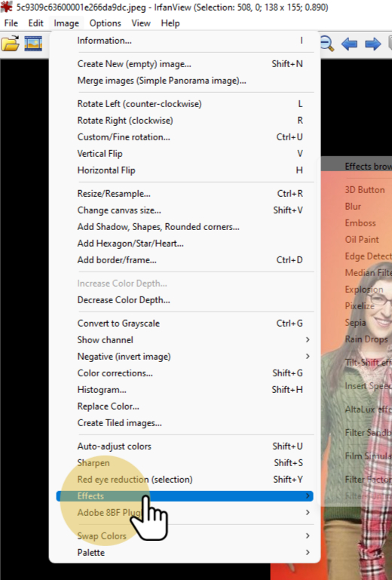
Task: Choose Edge Detection effect
Action: [x=368, y=256]
